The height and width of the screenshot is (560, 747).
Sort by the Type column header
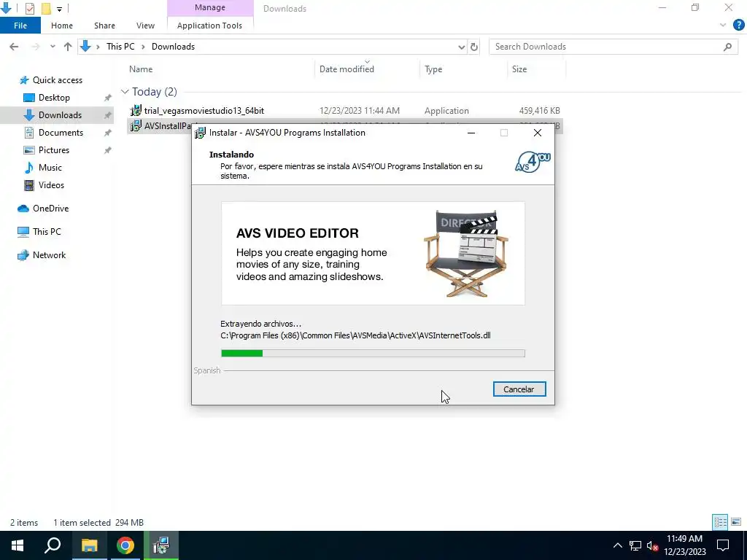(x=433, y=69)
